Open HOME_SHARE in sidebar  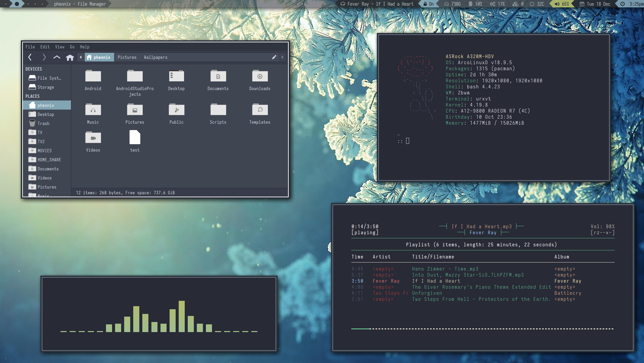click(47, 160)
